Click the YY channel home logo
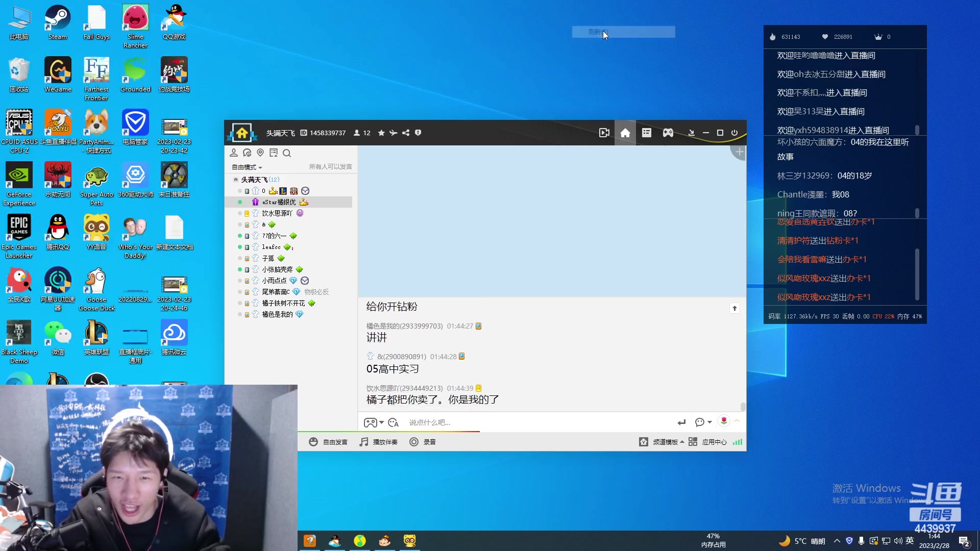The width and height of the screenshot is (980, 551). (242, 133)
